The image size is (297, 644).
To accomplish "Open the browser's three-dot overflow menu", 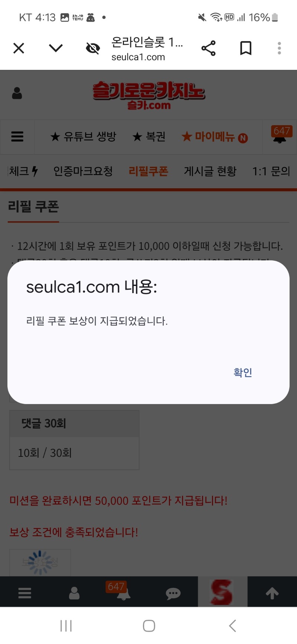I will coord(279,48).
